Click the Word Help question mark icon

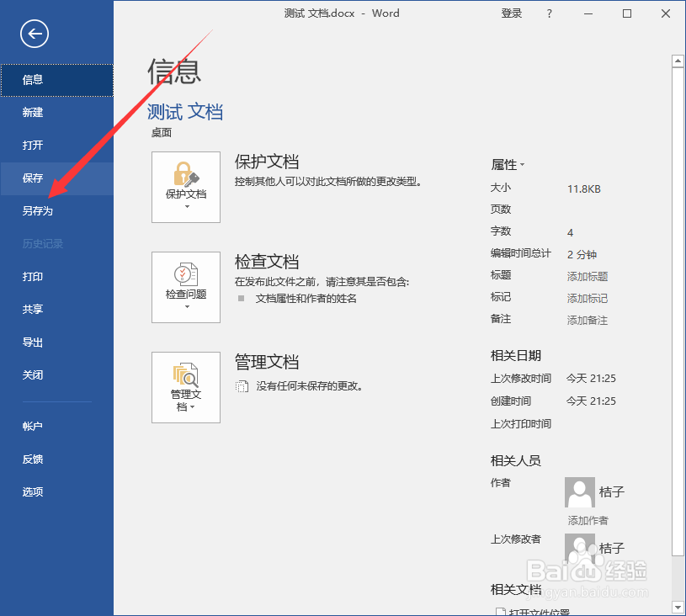click(549, 13)
